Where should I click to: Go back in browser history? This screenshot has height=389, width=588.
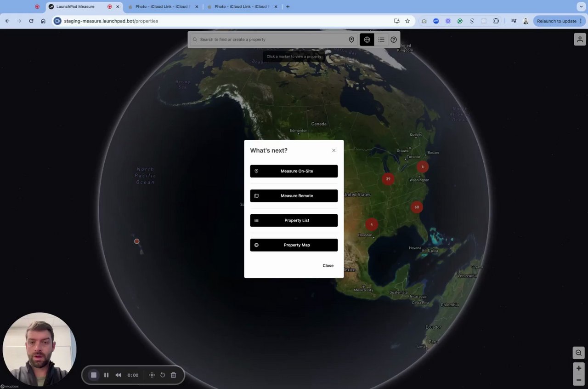[7, 21]
